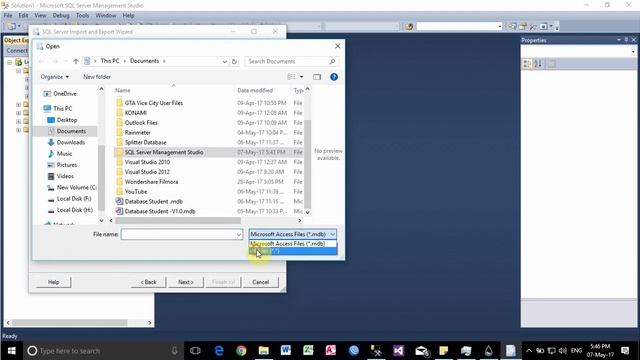The height and width of the screenshot is (360, 640).
Task: Open File Explorer from taskbar
Action: pyautogui.click(x=263, y=351)
